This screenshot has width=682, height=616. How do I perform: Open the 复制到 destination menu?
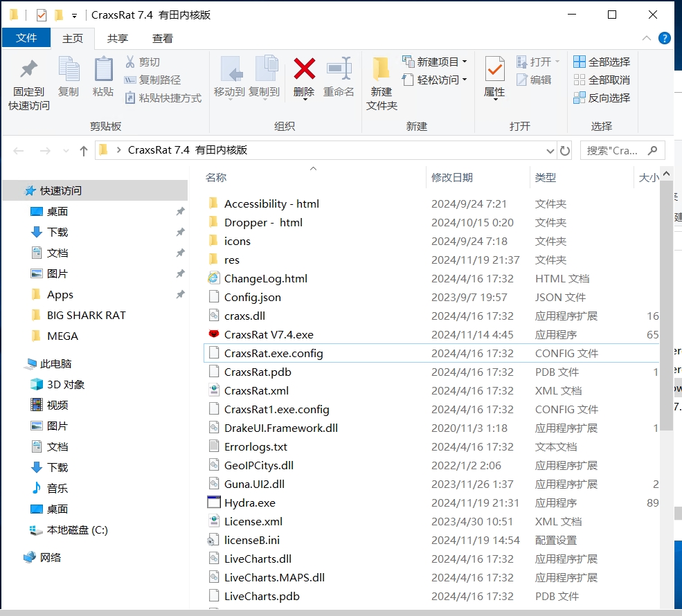(264, 78)
